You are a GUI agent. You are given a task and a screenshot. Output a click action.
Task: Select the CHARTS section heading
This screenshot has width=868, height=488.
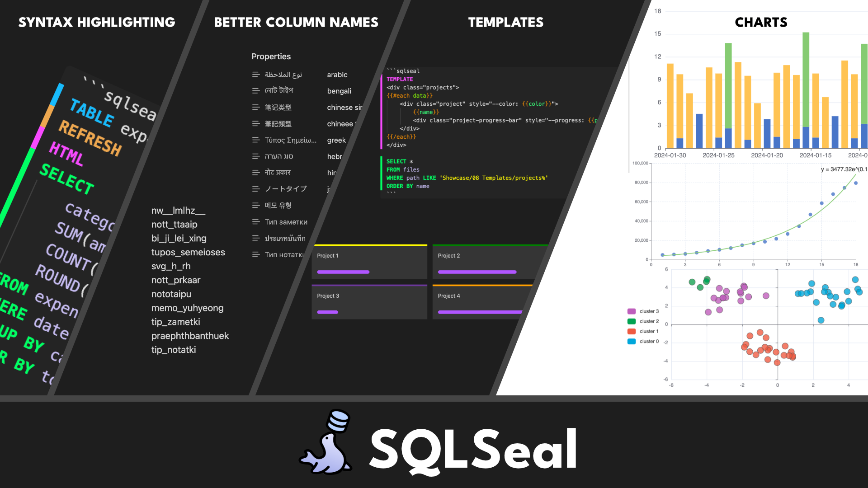click(761, 22)
